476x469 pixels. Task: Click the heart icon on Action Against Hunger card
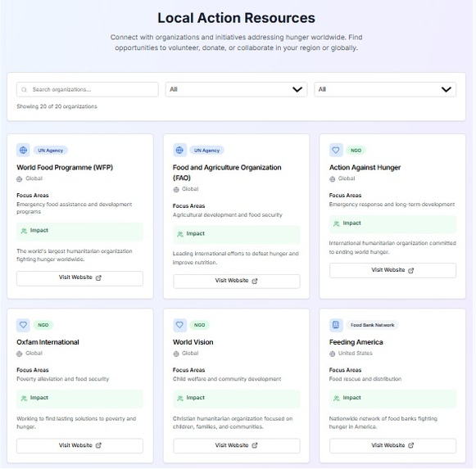[336, 150]
